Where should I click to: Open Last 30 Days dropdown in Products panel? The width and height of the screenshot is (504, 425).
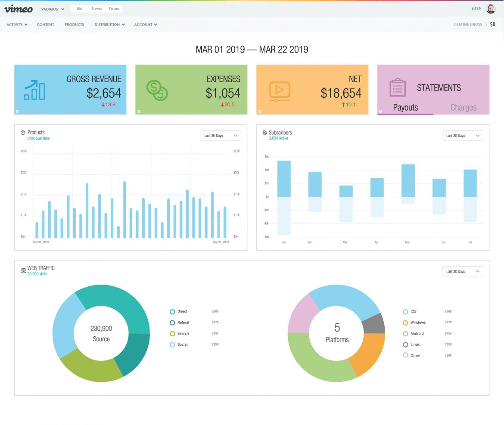point(221,135)
